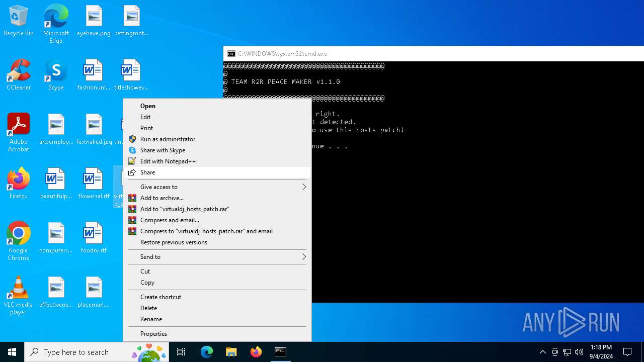Open File Explorer from the taskbar

point(231,352)
